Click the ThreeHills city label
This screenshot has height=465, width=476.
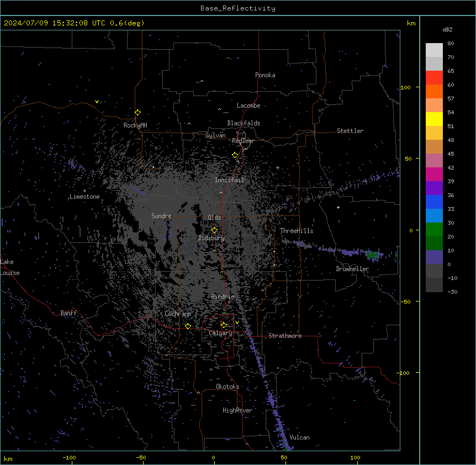[x=297, y=231]
